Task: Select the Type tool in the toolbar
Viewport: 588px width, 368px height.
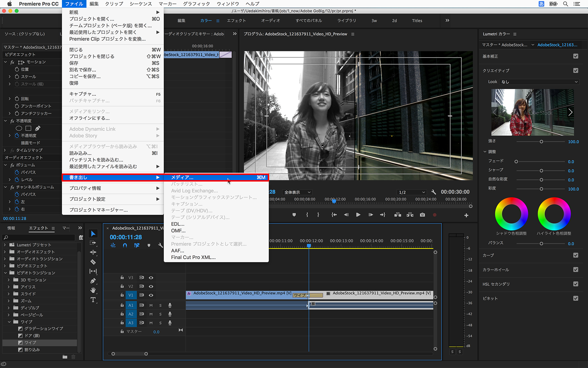Action: [x=93, y=300]
